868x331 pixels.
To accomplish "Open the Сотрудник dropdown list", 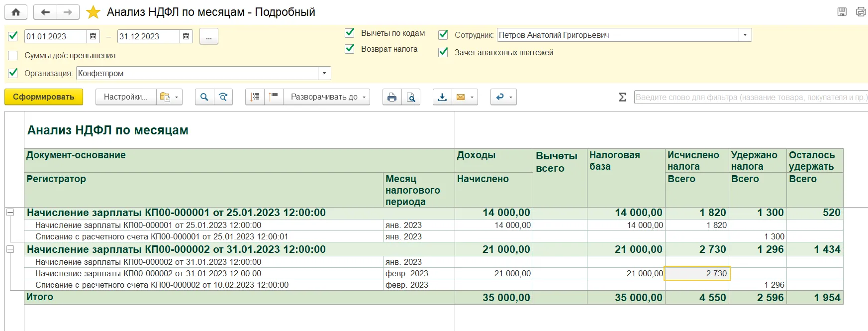I will click(745, 35).
